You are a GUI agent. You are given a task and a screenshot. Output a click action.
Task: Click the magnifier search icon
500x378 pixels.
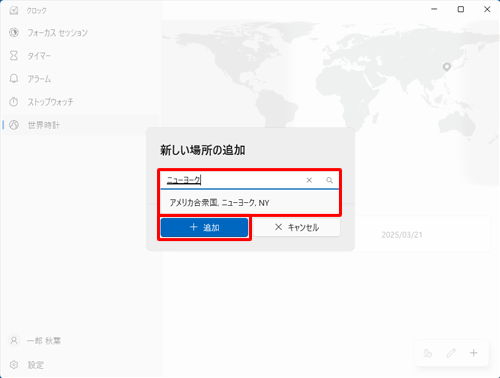point(329,180)
